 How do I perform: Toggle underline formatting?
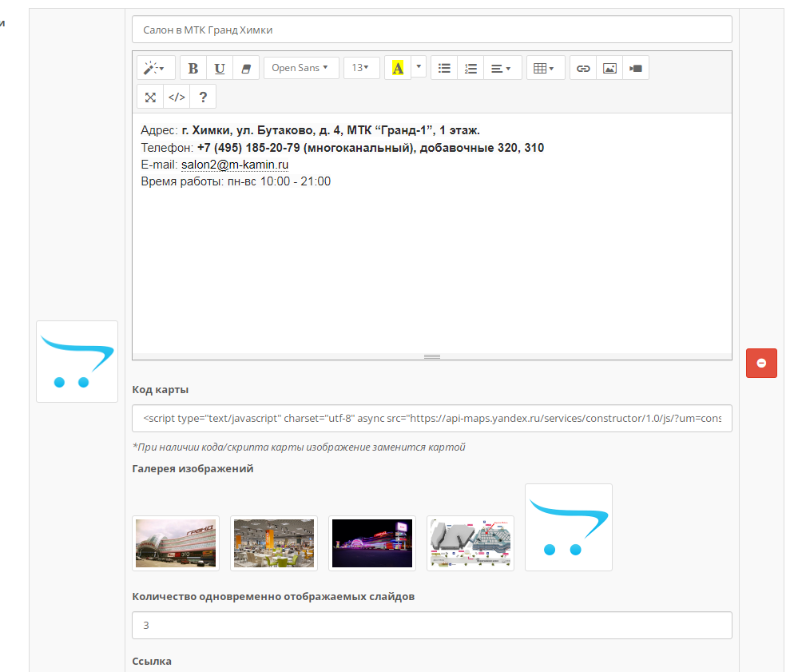coord(220,69)
